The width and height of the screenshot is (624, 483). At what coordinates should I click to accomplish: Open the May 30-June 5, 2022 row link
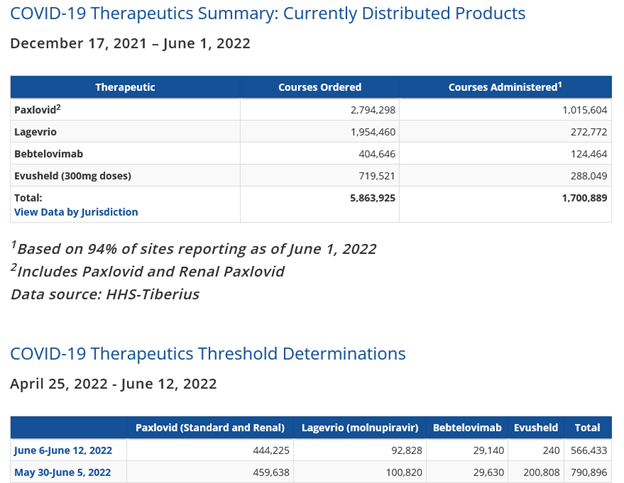click(x=62, y=471)
